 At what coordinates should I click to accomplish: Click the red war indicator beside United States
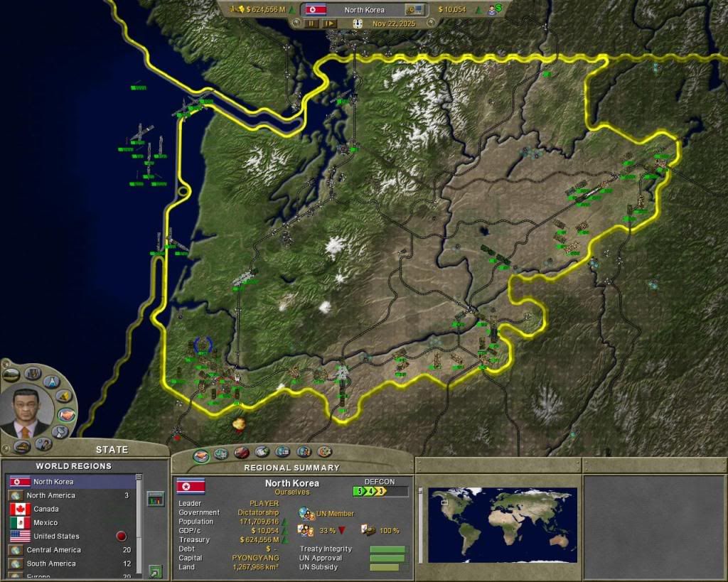click(x=121, y=537)
